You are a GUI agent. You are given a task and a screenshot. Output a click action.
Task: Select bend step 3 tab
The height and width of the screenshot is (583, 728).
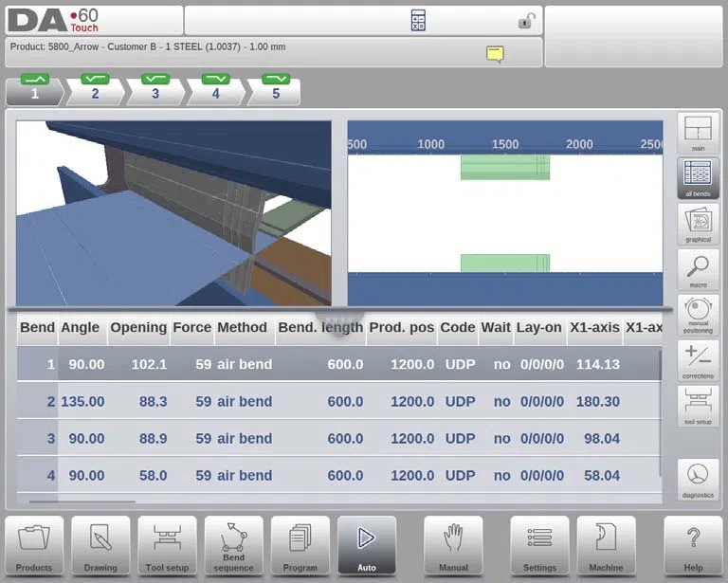click(155, 90)
